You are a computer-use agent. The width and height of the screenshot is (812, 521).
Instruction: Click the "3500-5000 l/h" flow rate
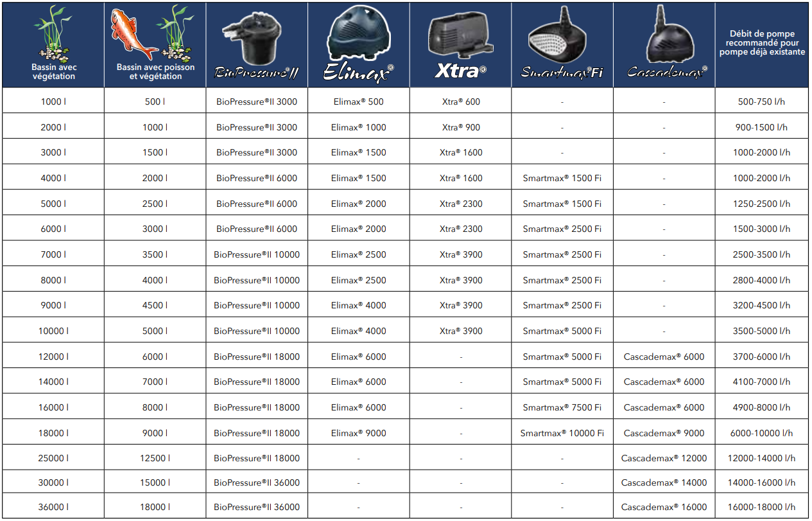tap(762, 331)
